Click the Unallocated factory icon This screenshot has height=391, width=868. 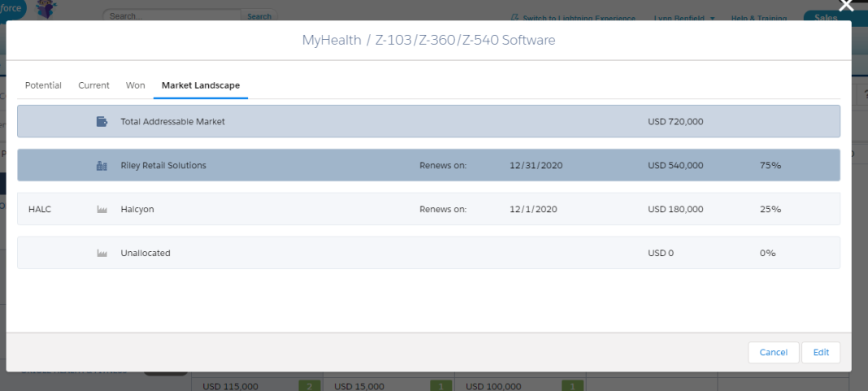(x=102, y=253)
